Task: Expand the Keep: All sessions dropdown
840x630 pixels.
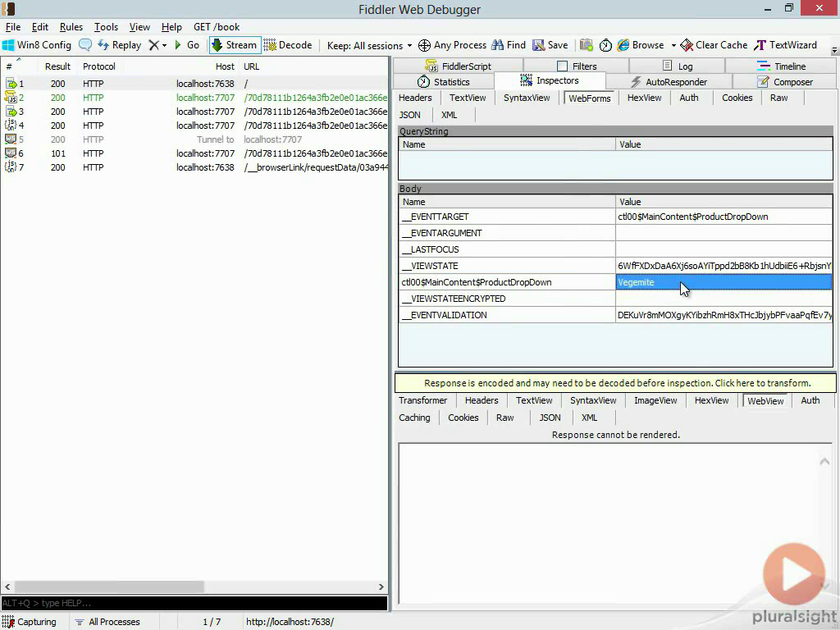Action: coord(367,45)
